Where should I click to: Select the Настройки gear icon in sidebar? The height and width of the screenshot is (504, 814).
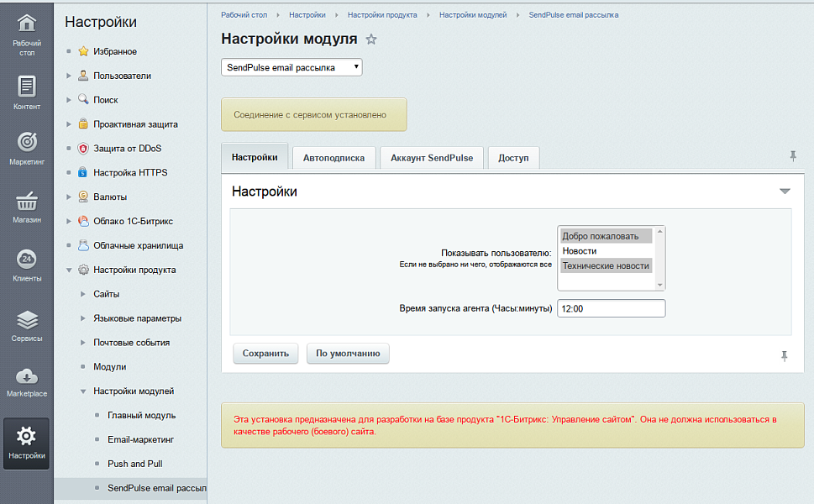point(26,436)
